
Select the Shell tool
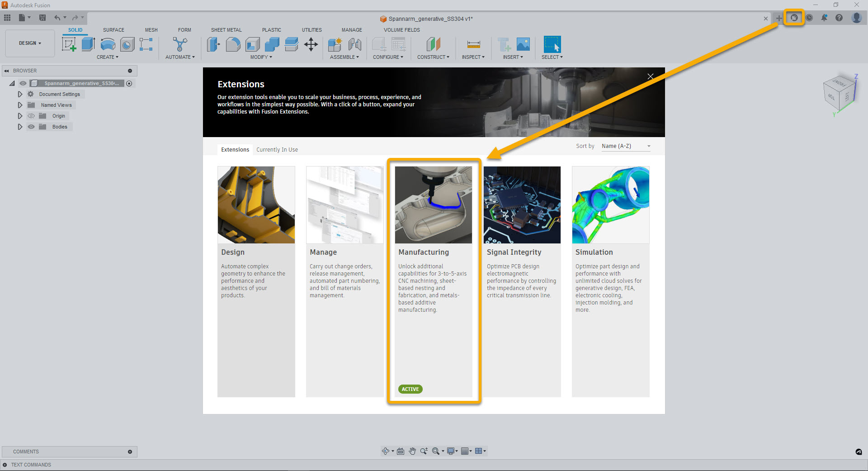[x=252, y=44]
